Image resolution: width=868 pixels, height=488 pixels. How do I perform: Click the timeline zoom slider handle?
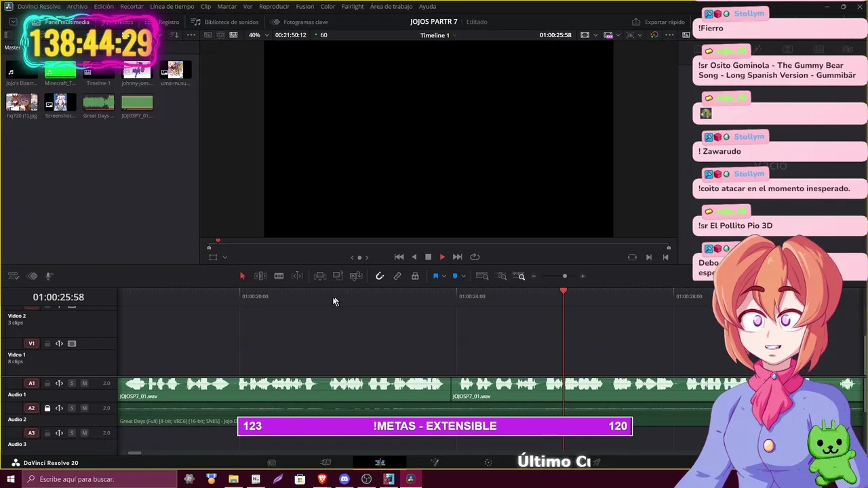click(564, 276)
